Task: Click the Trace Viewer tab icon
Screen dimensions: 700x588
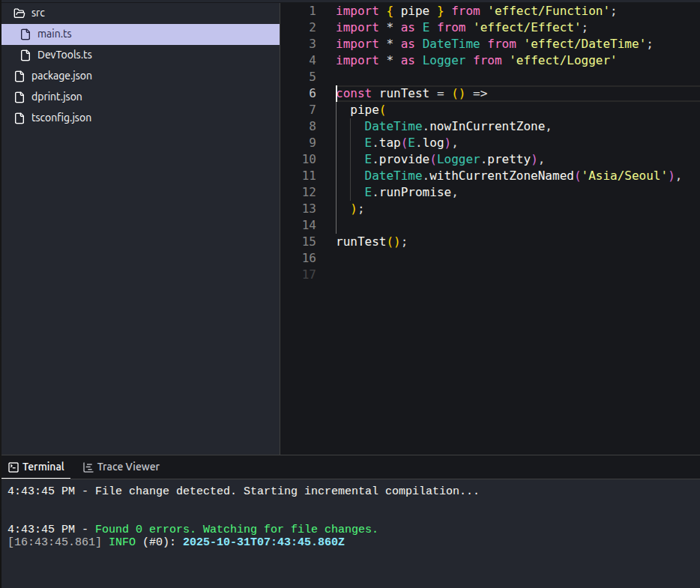Action: (x=88, y=467)
